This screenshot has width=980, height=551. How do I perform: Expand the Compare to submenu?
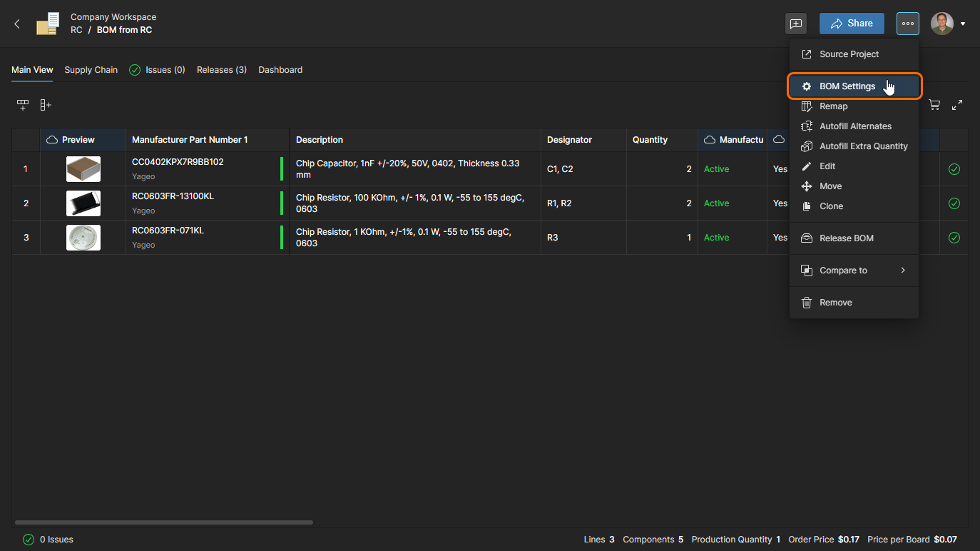[854, 271]
